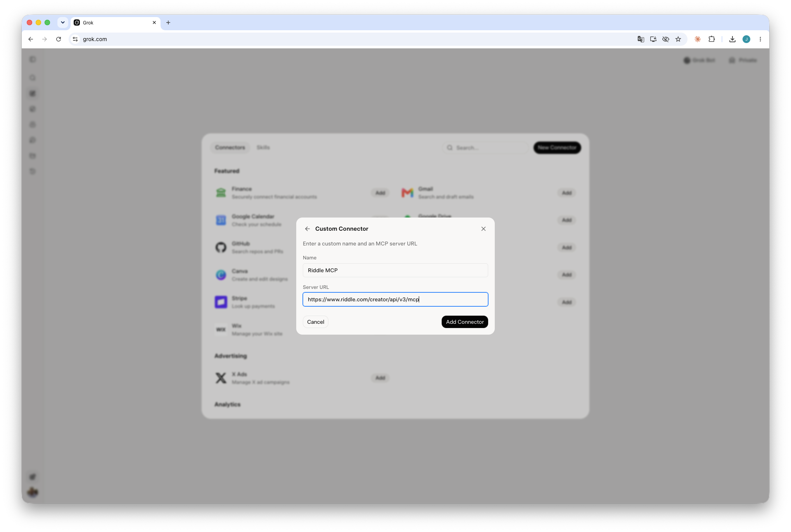Open the tab search dropdown arrow
This screenshot has height=532, width=791.
[63, 22]
